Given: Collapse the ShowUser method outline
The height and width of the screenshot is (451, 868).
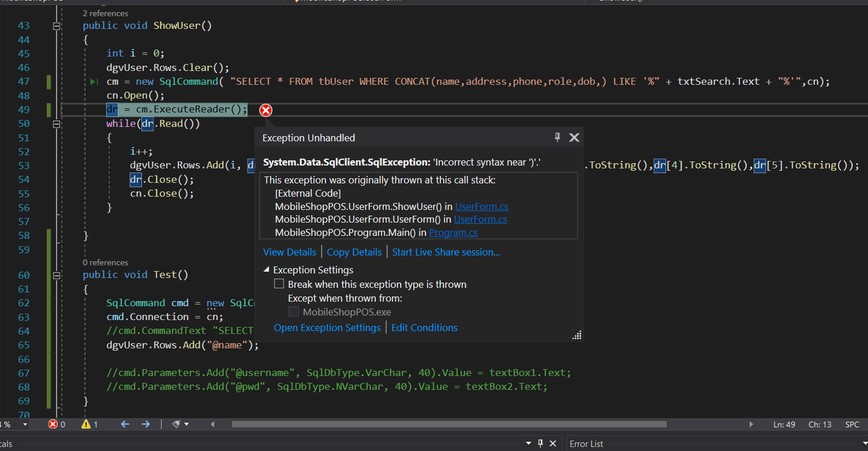Looking at the screenshot, I should click(x=57, y=26).
